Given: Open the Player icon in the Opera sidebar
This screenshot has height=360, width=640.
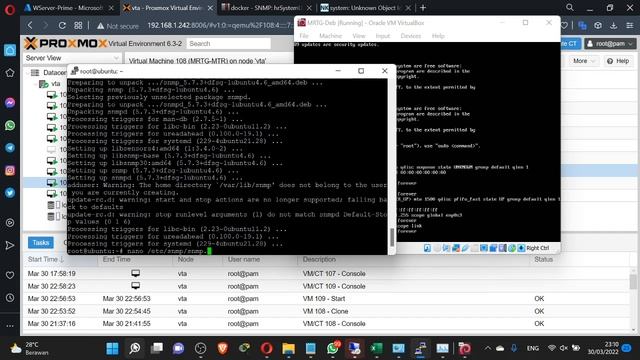Looking at the screenshot, I should coord(10,223).
